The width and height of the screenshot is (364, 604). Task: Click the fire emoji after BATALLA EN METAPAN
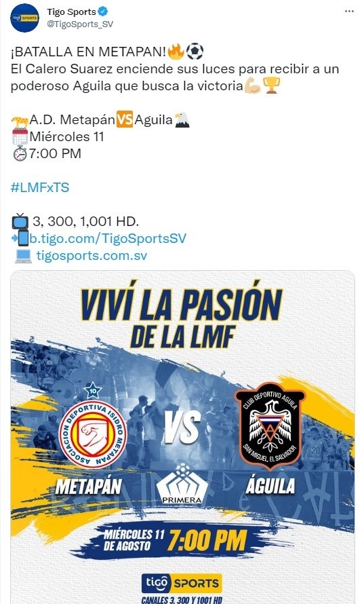(x=176, y=51)
